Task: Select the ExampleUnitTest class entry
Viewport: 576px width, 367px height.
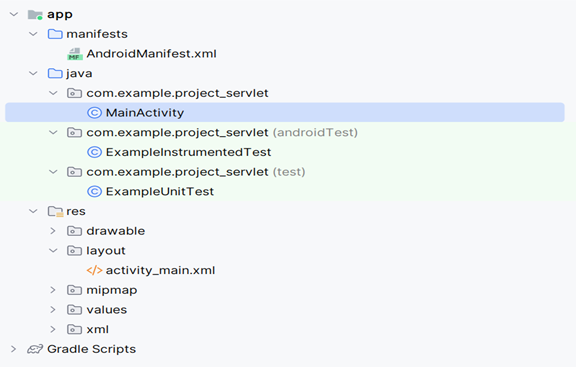Action: (160, 191)
